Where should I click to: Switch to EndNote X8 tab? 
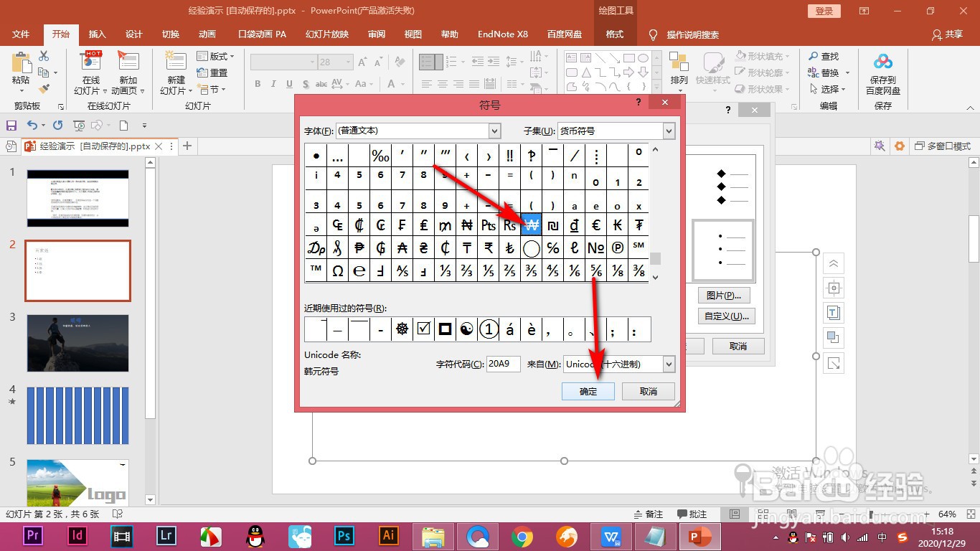[x=502, y=34]
